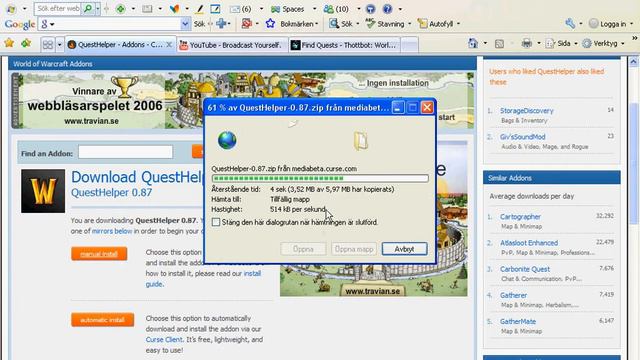Click the blue Bokmärken star icon
The width and height of the screenshot is (640, 360).
coord(270,24)
